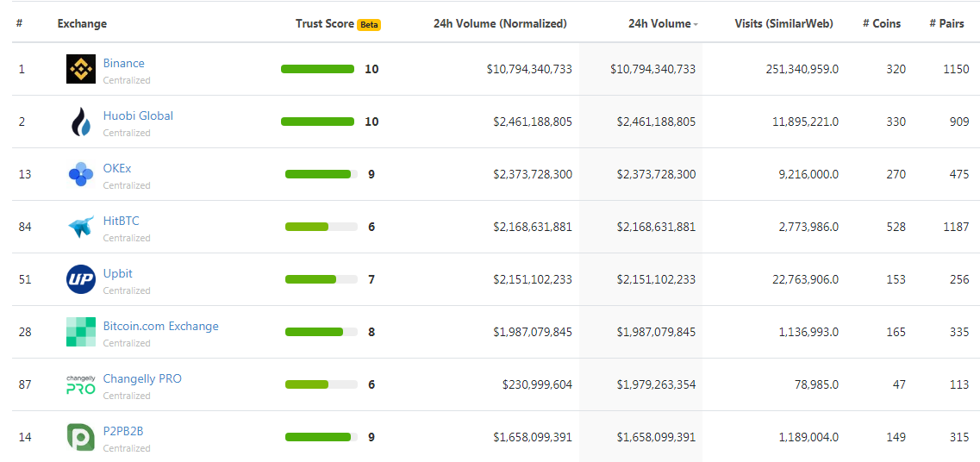This screenshot has width=980, height=462.
Task: Sort by Visits (SimilarWeb) header
Action: click(783, 24)
